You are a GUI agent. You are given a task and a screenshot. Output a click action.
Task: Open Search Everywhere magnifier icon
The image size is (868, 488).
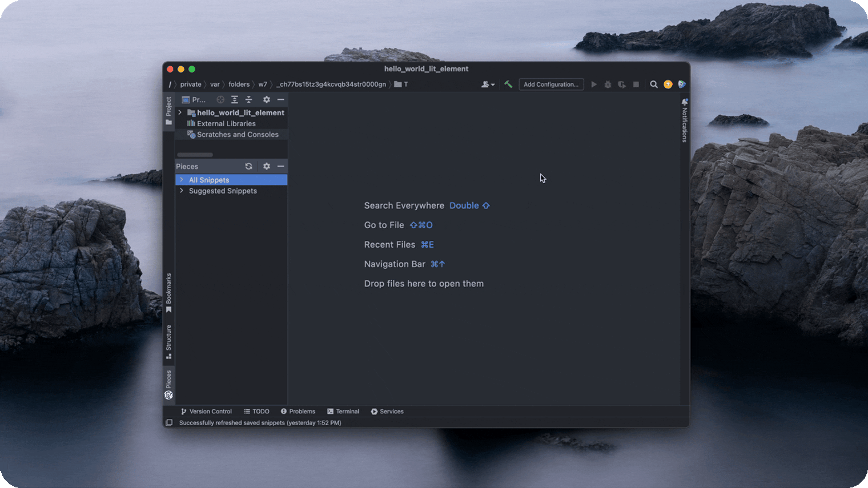point(654,84)
